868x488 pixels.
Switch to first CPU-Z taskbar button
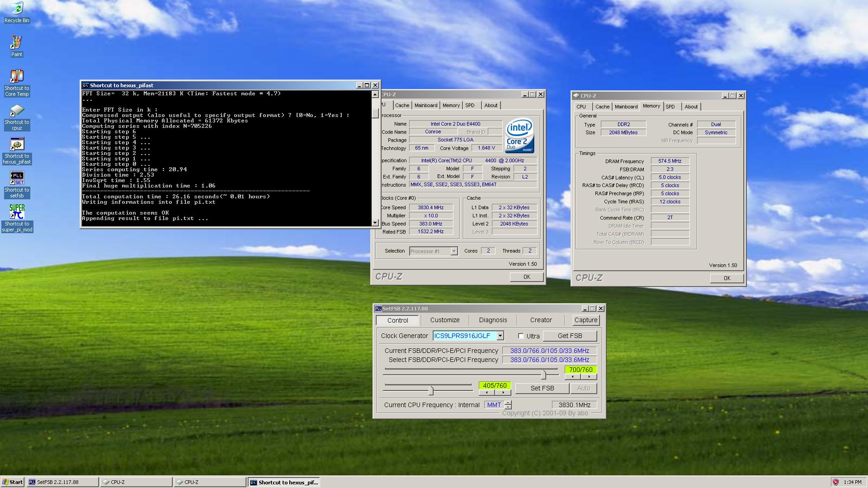coord(136,482)
